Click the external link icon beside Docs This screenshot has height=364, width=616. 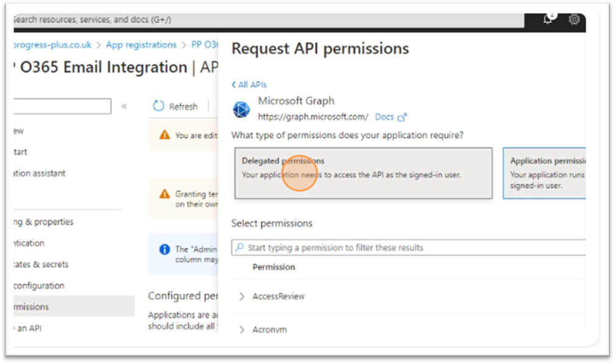click(x=402, y=117)
